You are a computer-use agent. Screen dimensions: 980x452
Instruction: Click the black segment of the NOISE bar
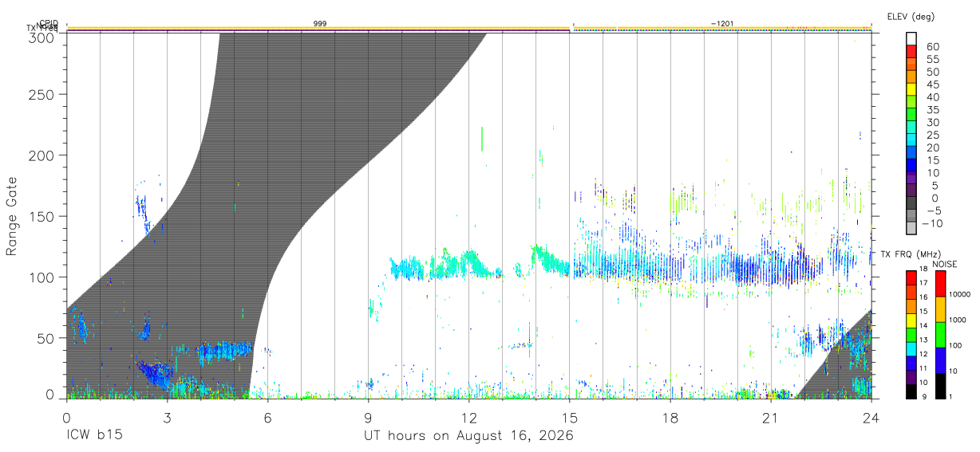940,386
